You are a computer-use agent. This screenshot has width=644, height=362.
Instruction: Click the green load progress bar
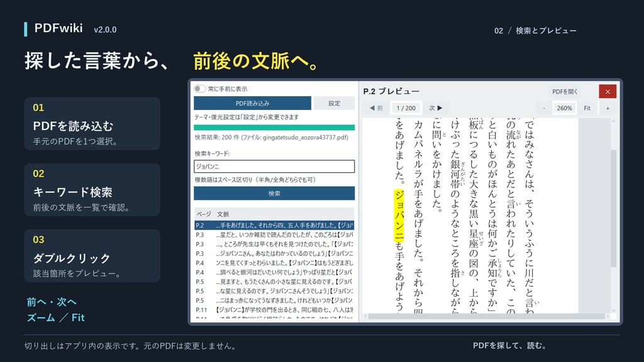click(274, 128)
